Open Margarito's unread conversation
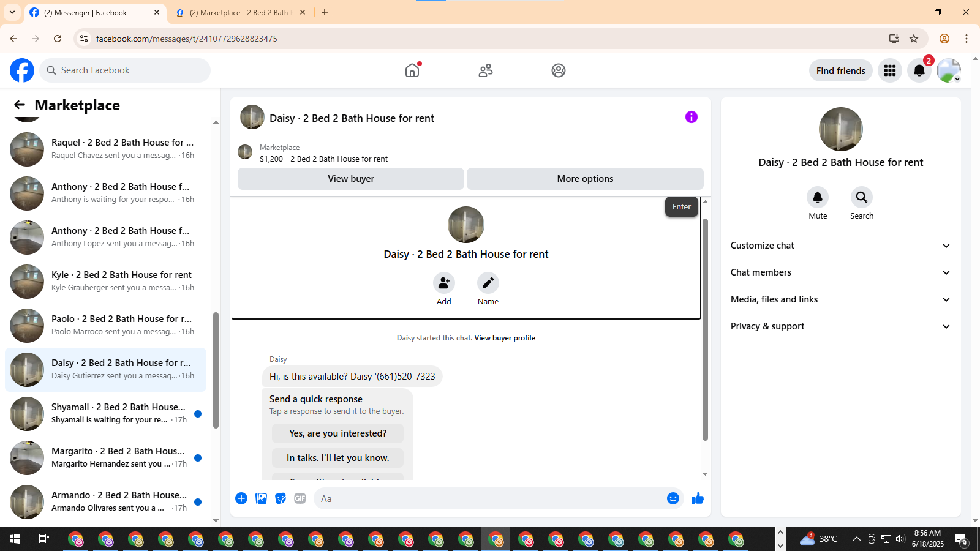The width and height of the screenshot is (980, 551). tap(105, 457)
